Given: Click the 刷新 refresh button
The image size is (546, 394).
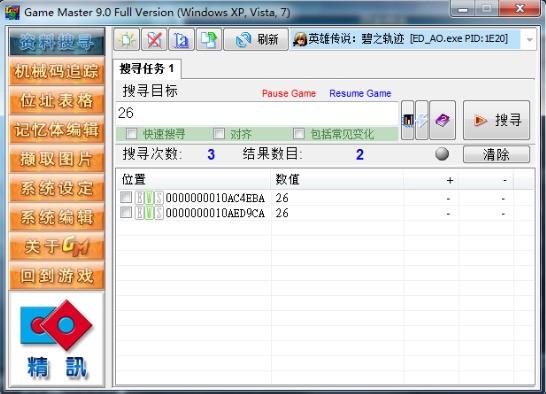Looking at the screenshot, I should tap(256, 40).
